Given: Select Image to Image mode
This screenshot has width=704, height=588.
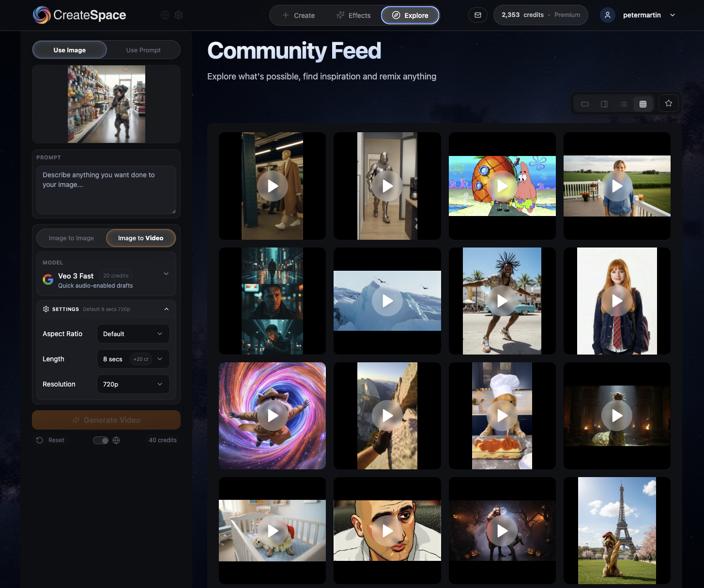Looking at the screenshot, I should [71, 238].
